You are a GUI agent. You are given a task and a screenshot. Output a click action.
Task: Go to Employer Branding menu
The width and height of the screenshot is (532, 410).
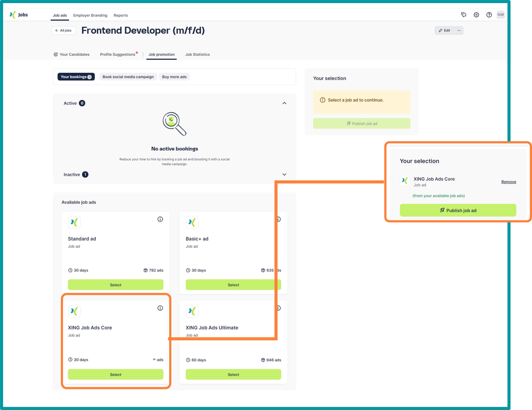[x=90, y=15]
